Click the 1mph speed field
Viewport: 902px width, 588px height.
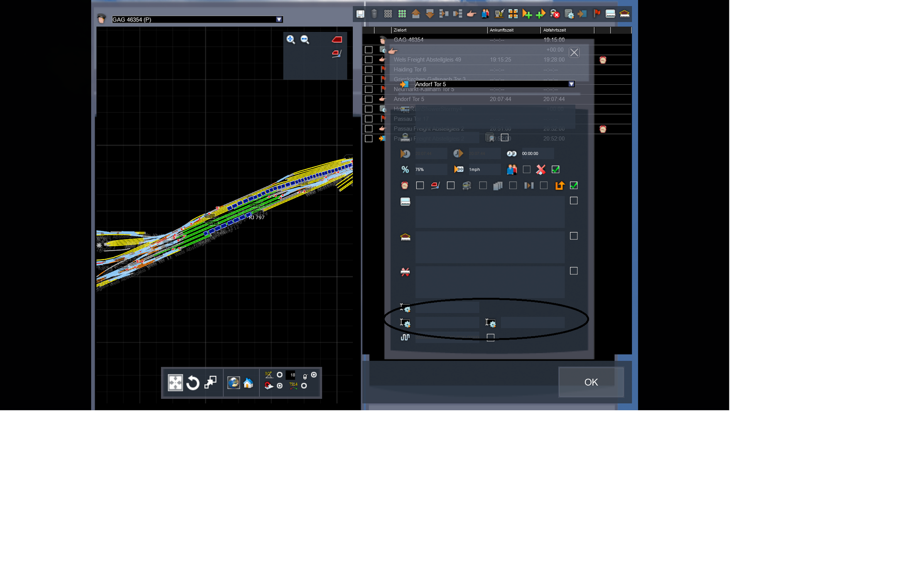(x=484, y=170)
